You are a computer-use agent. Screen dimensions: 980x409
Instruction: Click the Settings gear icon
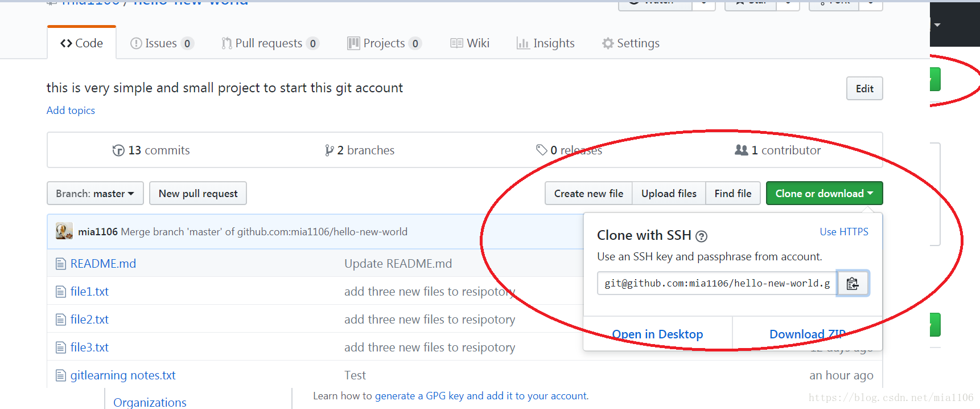point(608,43)
